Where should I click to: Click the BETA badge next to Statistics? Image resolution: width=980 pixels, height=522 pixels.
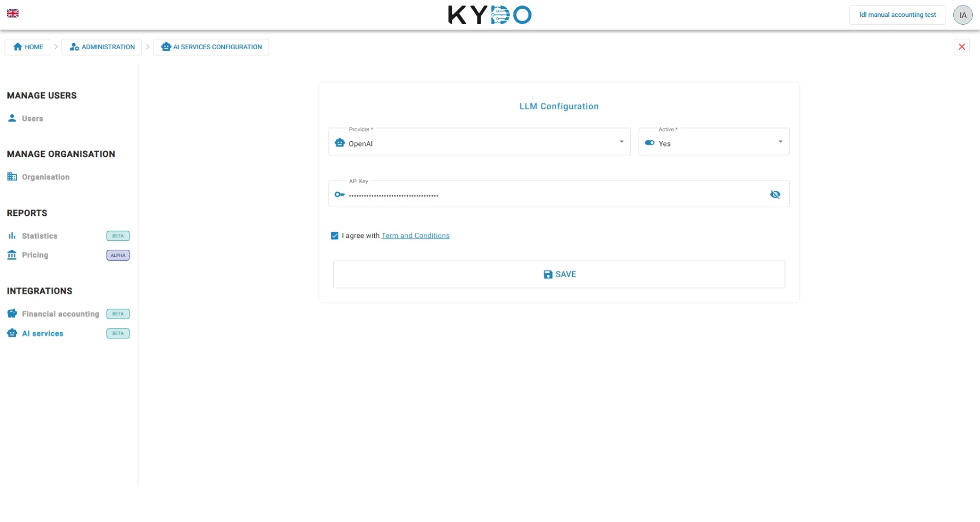pos(118,236)
